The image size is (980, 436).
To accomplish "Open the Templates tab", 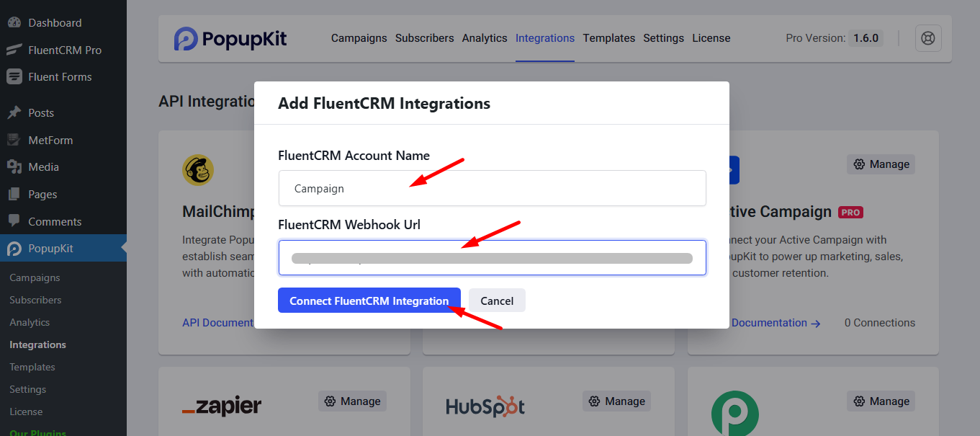I will point(608,38).
